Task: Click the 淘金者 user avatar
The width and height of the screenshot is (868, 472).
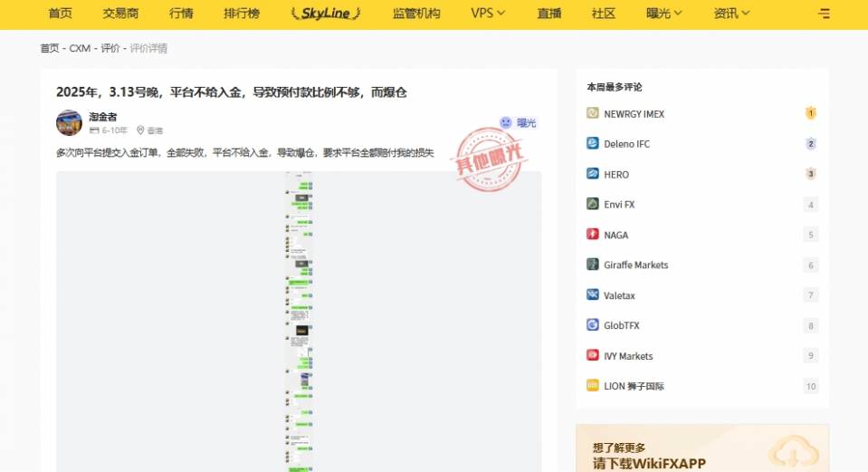Action: point(69,123)
